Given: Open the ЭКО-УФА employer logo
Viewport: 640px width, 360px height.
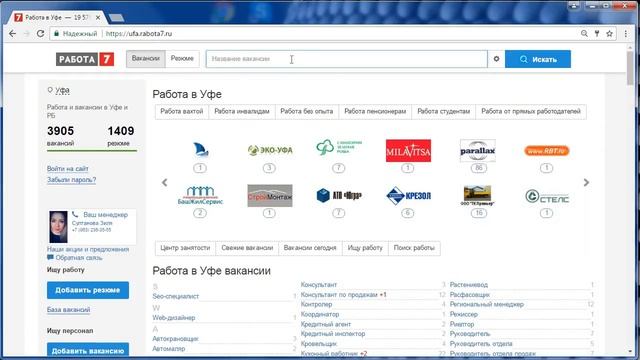Looking at the screenshot, I should [x=270, y=150].
